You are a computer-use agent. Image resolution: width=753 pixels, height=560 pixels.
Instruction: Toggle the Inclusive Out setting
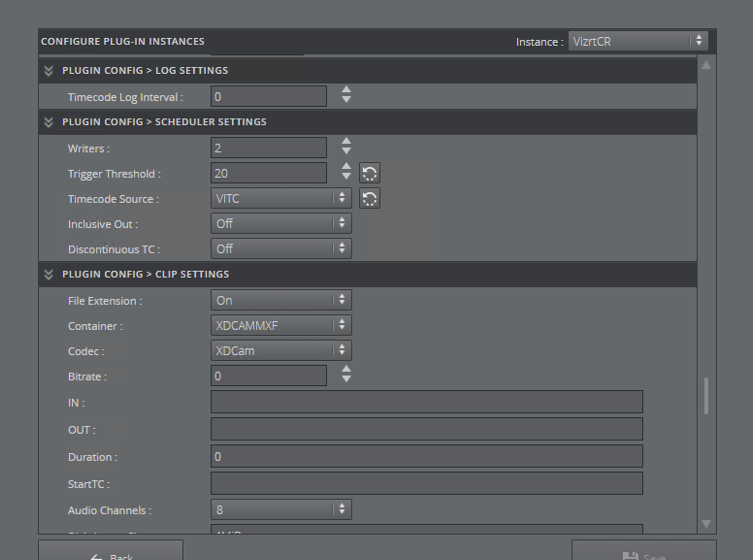pos(280,224)
